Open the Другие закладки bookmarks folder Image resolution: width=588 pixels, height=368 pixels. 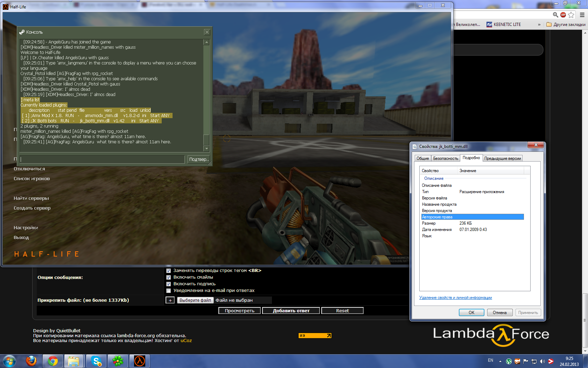point(566,25)
